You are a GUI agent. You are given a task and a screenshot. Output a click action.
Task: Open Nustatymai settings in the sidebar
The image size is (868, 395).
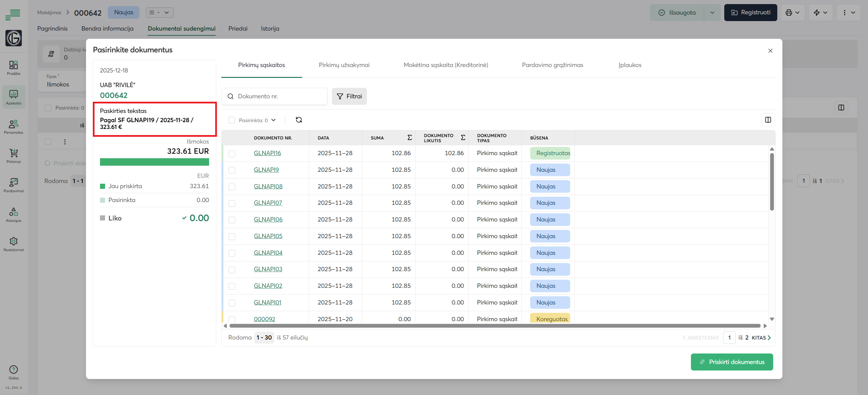tap(14, 244)
